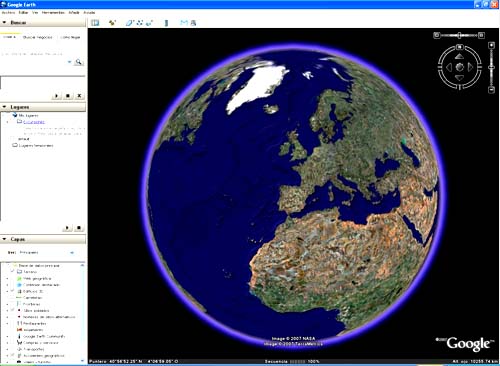Click the right arrow on navigation compass

pyautogui.click(x=470, y=67)
